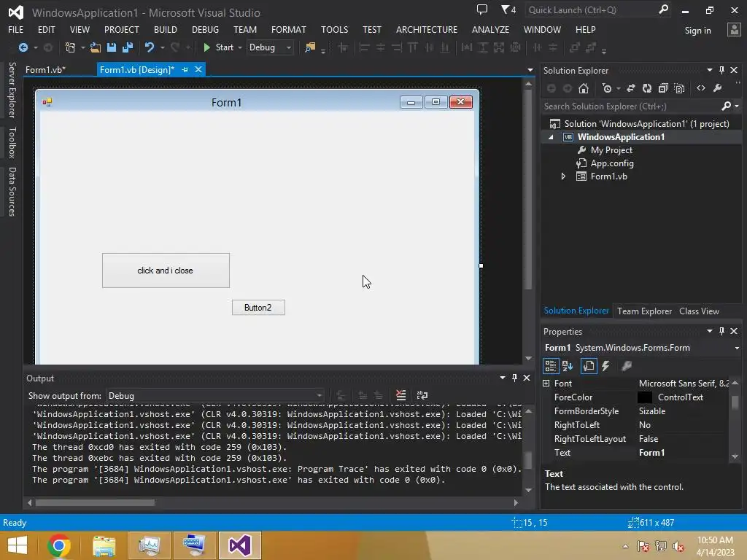
Task: Click Sync with Active Document icon
Action: point(631,88)
